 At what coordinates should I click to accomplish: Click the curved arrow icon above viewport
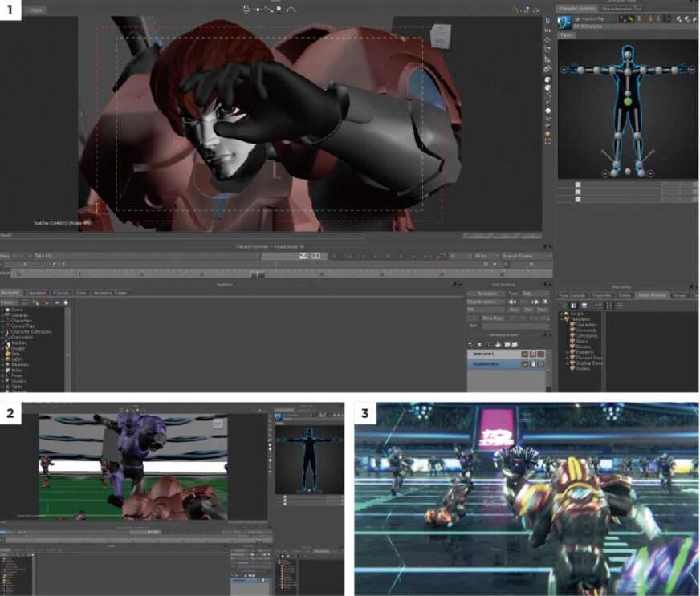point(291,10)
